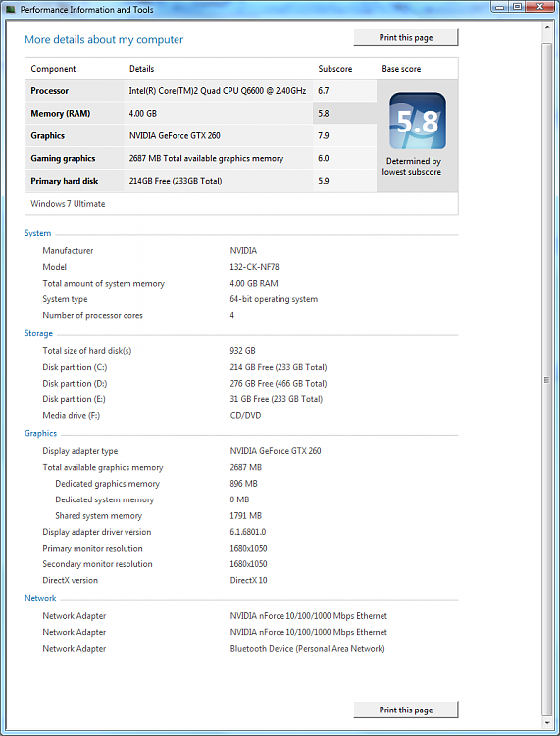Image resolution: width=560 pixels, height=736 pixels.
Task: Click the bottom Print this page button
Action: 406,710
